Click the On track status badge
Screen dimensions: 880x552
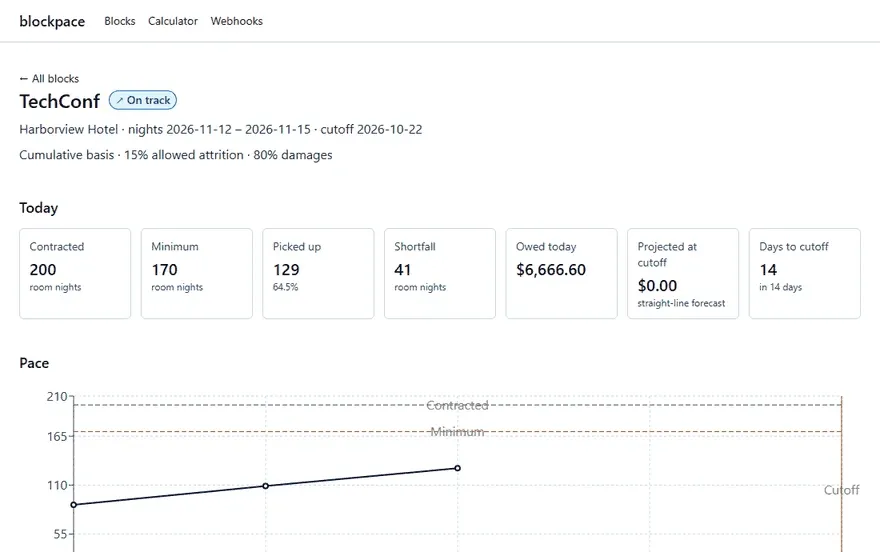(143, 100)
